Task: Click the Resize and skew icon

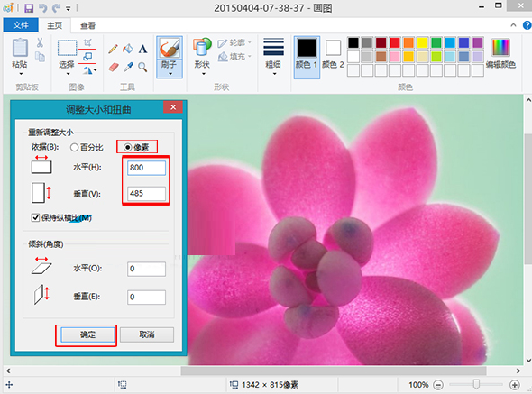Action: point(87,56)
